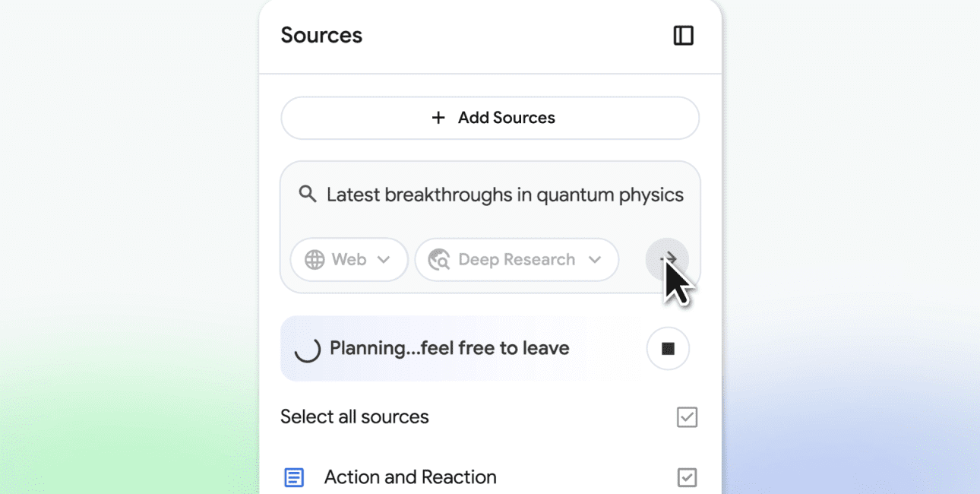Click the Add Sources button text

pos(506,118)
